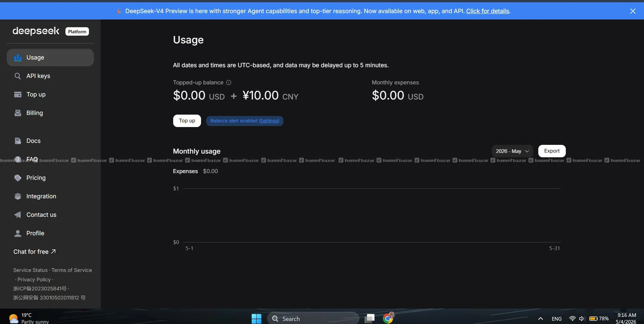The height and width of the screenshot is (324, 644).
Task: Click the Topped-up balance info icon
Action: (x=229, y=82)
